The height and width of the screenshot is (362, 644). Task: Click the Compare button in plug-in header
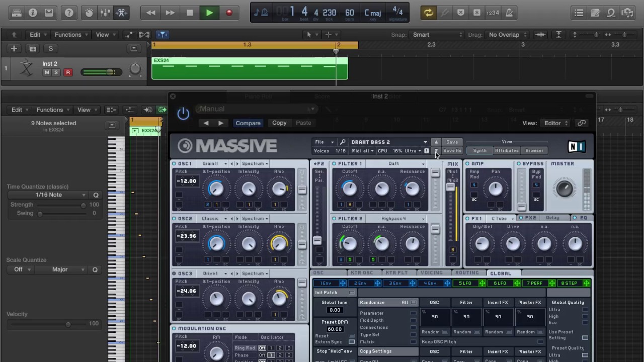point(248,123)
